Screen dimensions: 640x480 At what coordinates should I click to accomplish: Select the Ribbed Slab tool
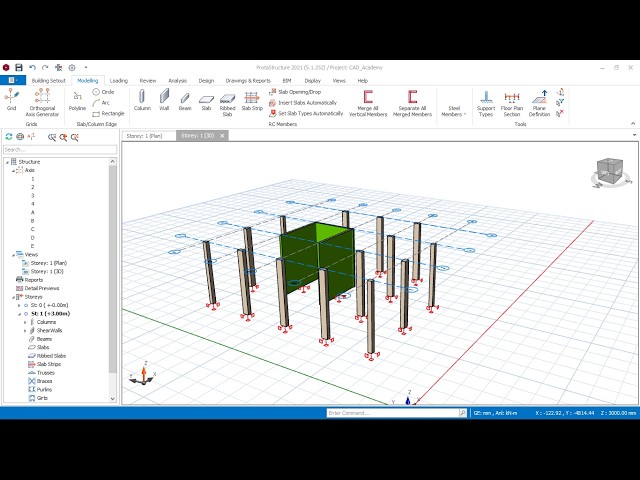click(227, 104)
